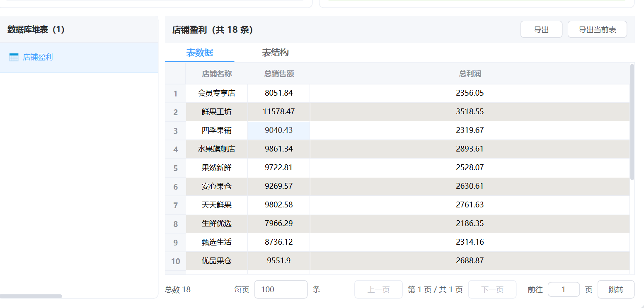Click the 鲜果工坊 store name cell
Viewport: 644px width, 308px height.
coord(216,112)
